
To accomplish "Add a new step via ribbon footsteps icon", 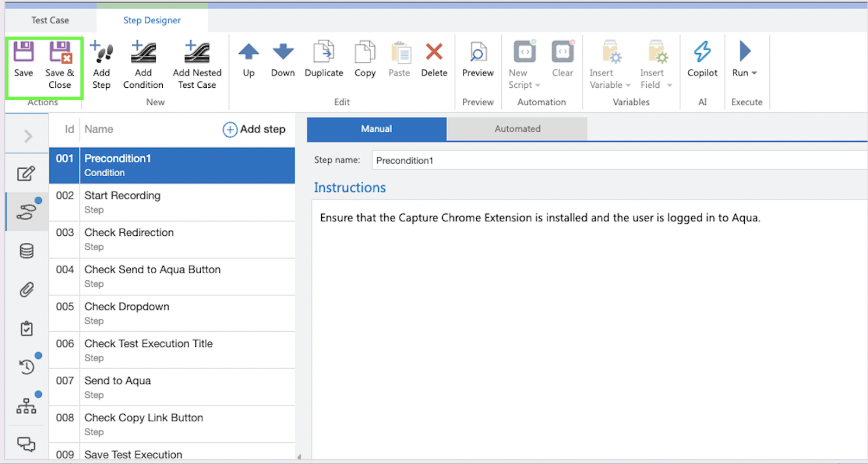I will click(x=101, y=53).
